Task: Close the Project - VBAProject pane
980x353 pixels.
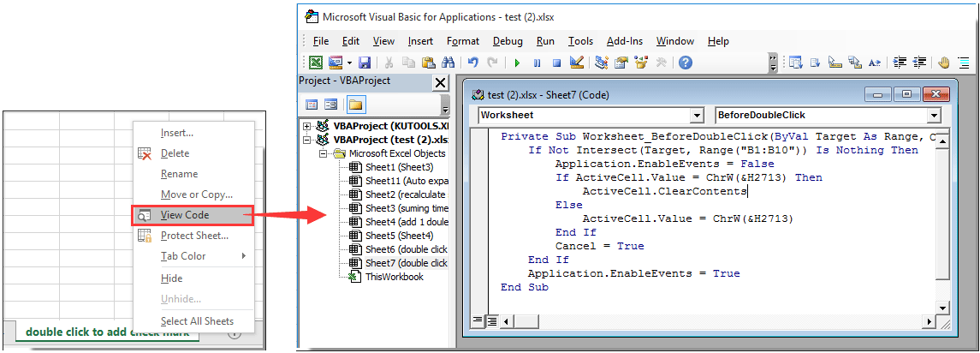Action: coord(440,82)
